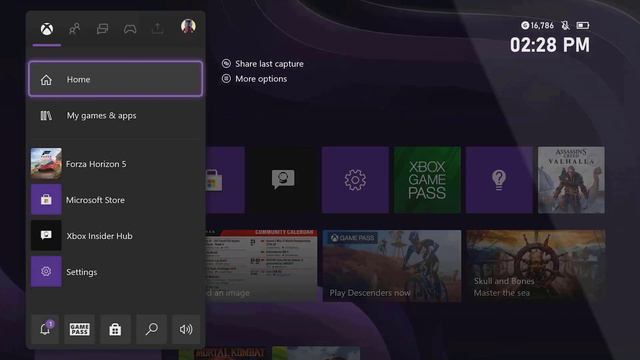The width and height of the screenshot is (640, 360).
Task: Open the Xbox Game Pass tile
Action: pyautogui.click(x=427, y=180)
